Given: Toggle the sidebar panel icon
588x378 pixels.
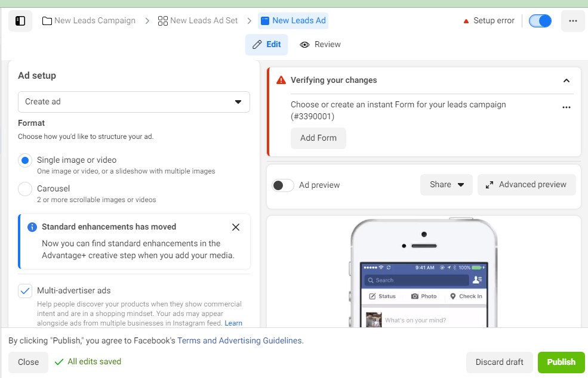Looking at the screenshot, I should [20, 21].
